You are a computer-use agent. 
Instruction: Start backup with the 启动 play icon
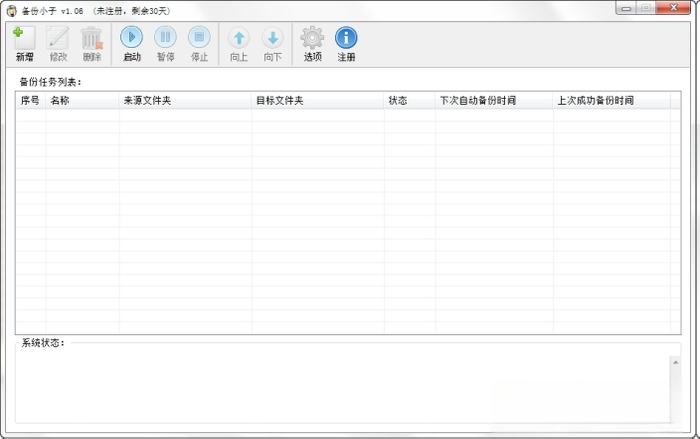(132, 38)
